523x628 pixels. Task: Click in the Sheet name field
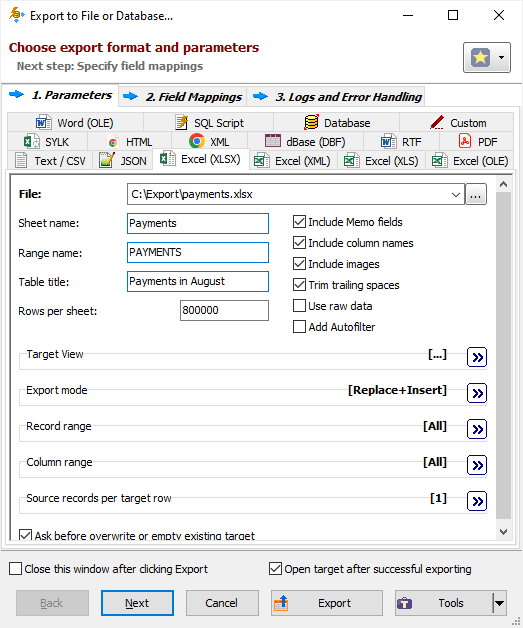[198, 223]
